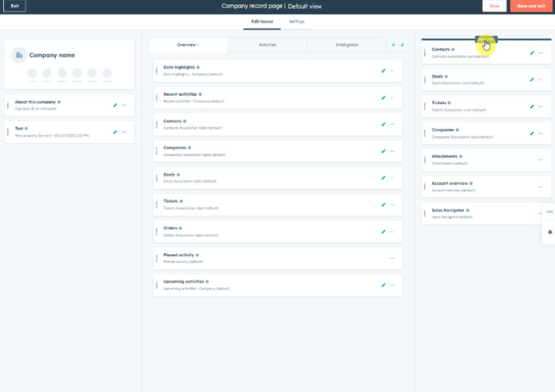555x392 pixels.
Task: Open the Pinned activity card options menu
Action: coord(391,257)
